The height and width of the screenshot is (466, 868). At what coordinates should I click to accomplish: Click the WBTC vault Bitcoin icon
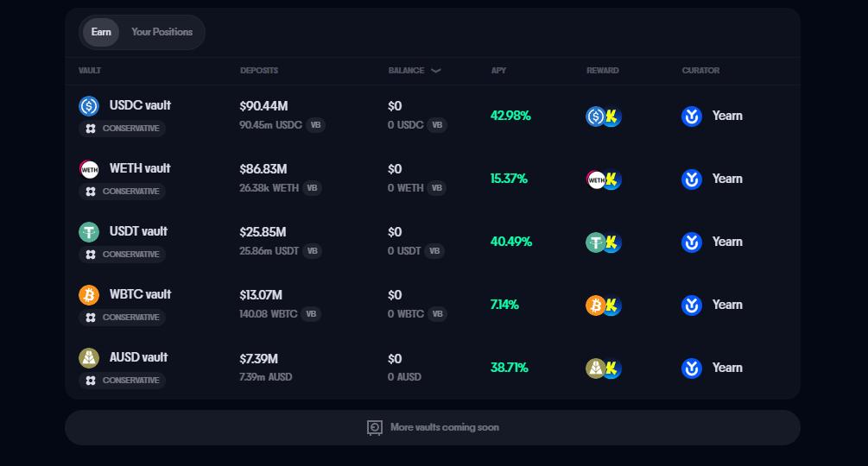89,295
